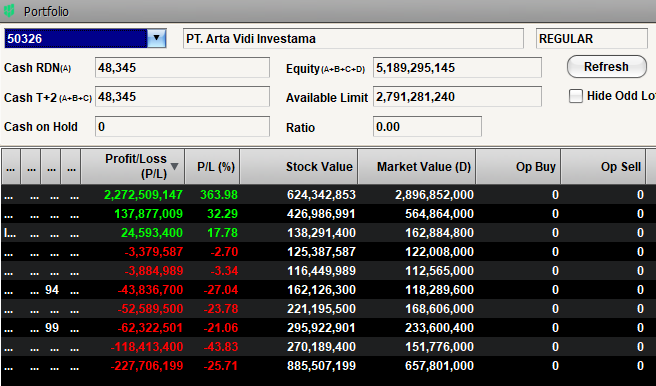Select the P/L percent -25.71
Viewport: 656px width, 386px height.
coord(220,366)
